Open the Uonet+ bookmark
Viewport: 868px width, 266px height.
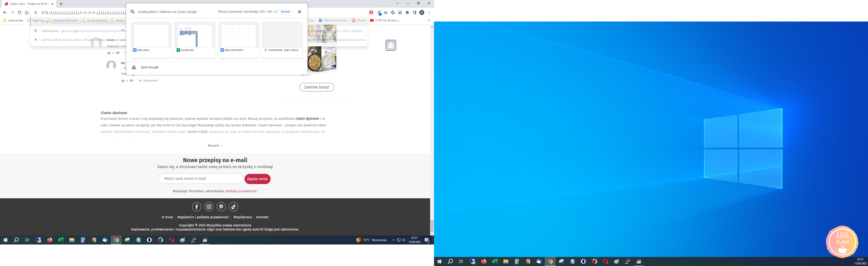[x=359, y=20]
